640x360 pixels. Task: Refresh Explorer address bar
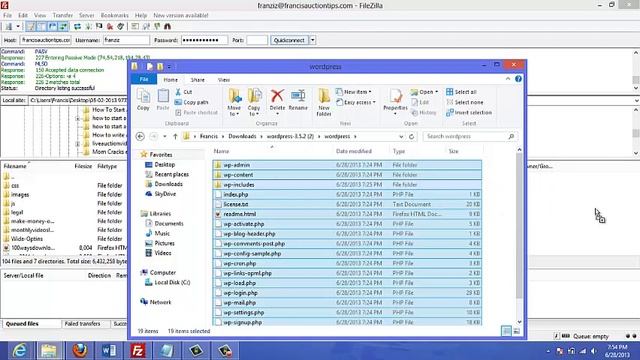pyautogui.click(x=411, y=136)
